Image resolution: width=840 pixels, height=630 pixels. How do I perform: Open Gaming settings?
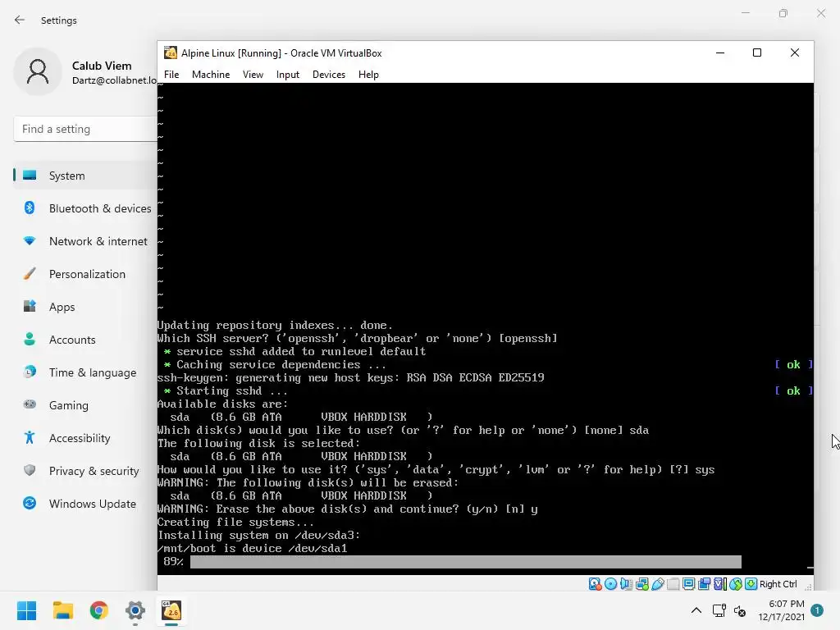[85, 405]
